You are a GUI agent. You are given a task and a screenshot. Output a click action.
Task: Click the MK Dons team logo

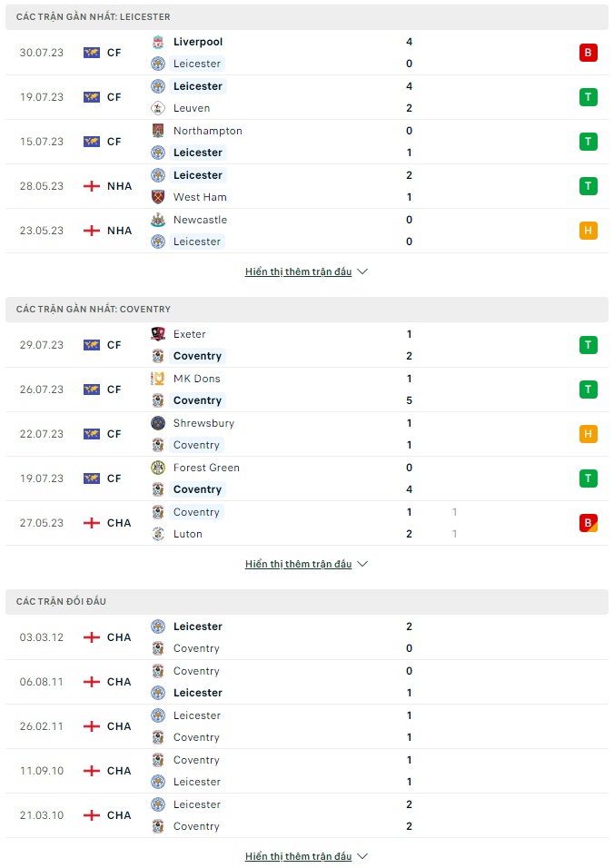158,379
